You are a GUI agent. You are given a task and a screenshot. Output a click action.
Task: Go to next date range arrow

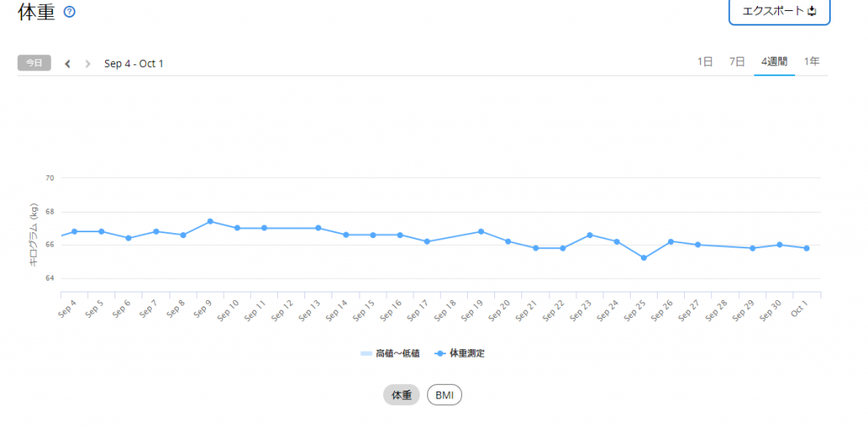pos(88,64)
